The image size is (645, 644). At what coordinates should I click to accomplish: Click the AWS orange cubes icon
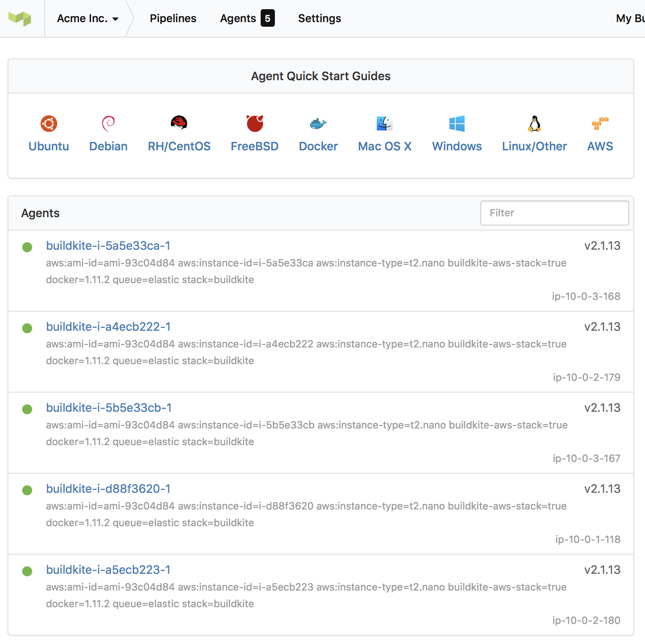click(x=600, y=123)
